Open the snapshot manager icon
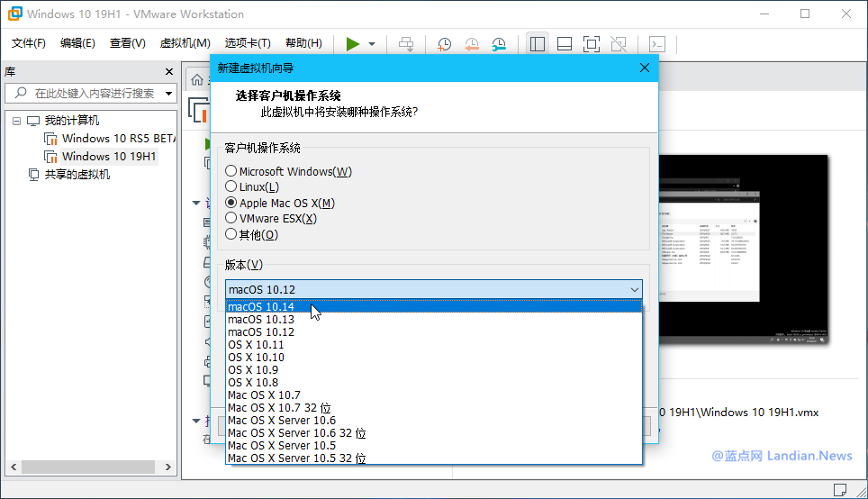Screen dimensions: 868x499 (x=499, y=44)
